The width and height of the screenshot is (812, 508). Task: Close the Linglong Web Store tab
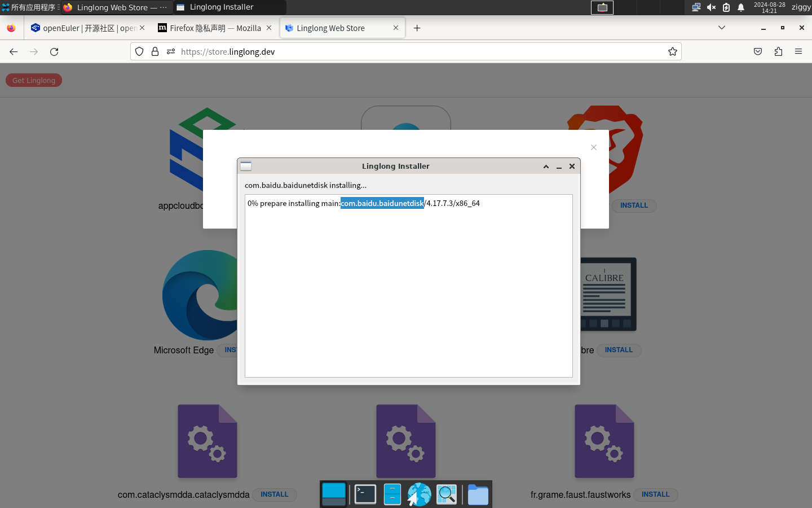[395, 28]
